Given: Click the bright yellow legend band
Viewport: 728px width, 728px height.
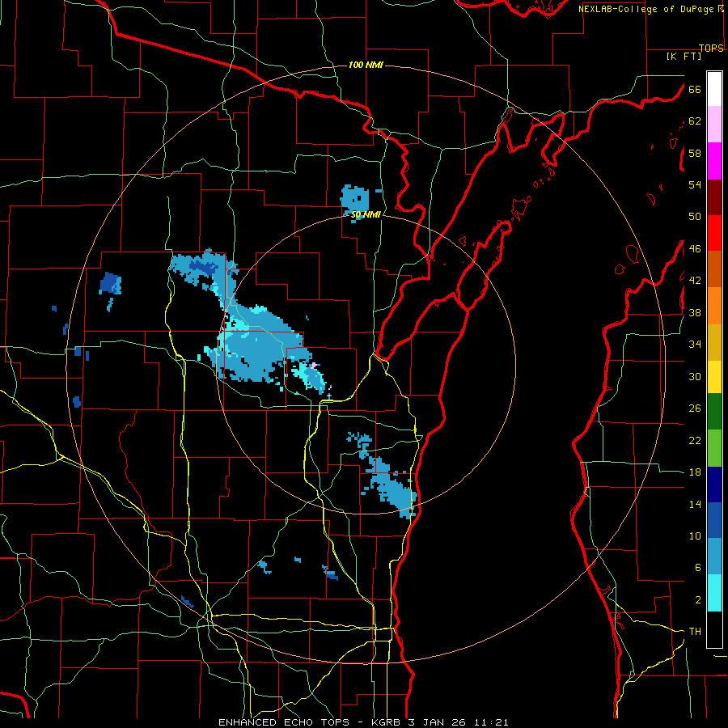Looking at the screenshot, I should (714, 376).
